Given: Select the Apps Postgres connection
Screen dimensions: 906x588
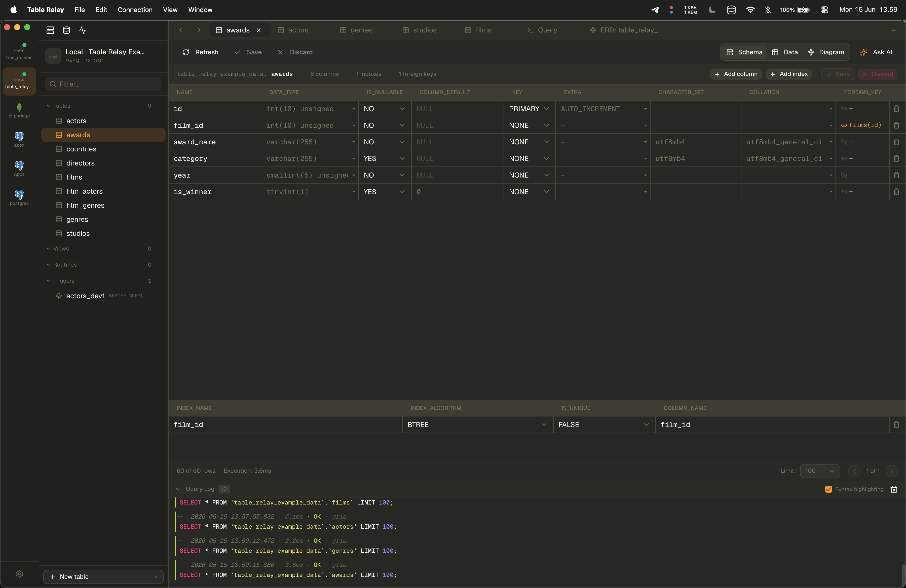Looking at the screenshot, I should tap(19, 169).
